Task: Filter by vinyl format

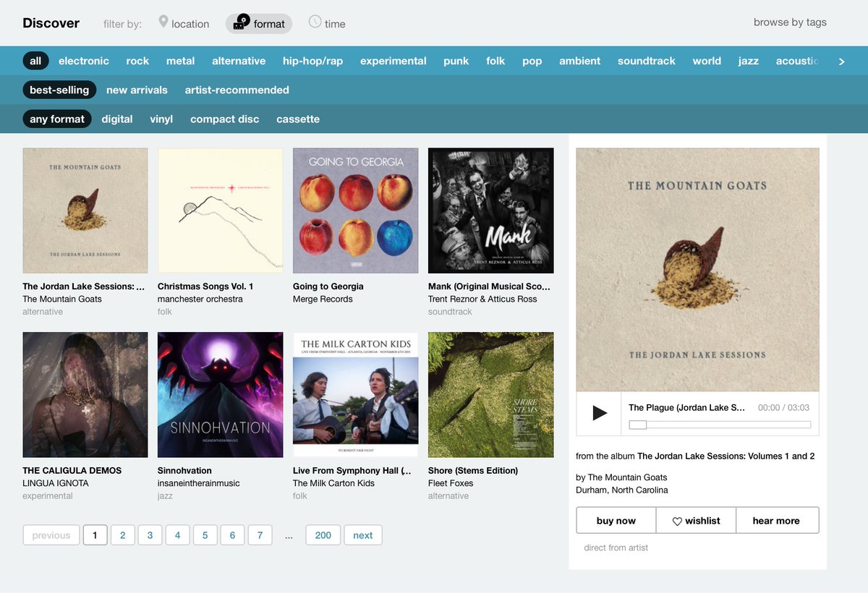Action: click(161, 119)
